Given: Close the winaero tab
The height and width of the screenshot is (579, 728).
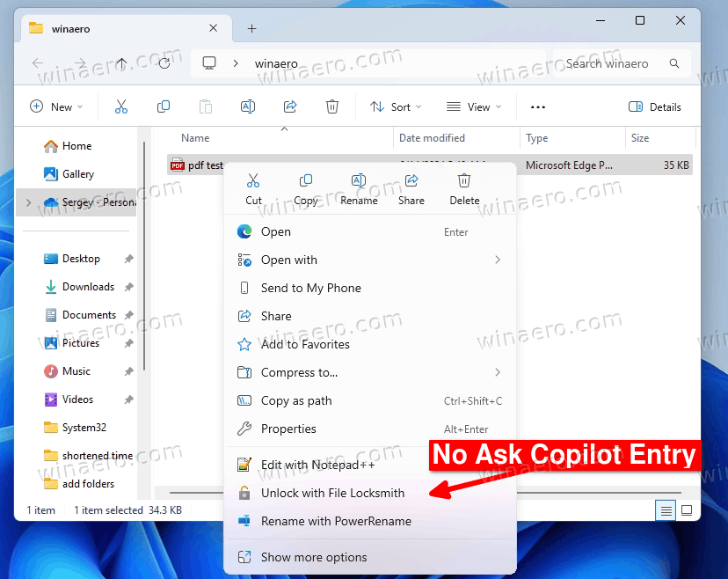Looking at the screenshot, I should click(x=213, y=28).
